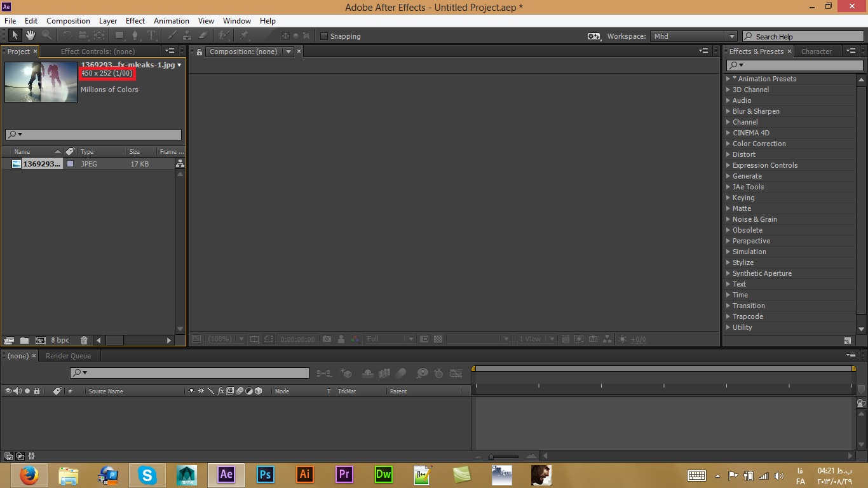Toggle the viewer lock icon beside Composition tab

(x=200, y=51)
